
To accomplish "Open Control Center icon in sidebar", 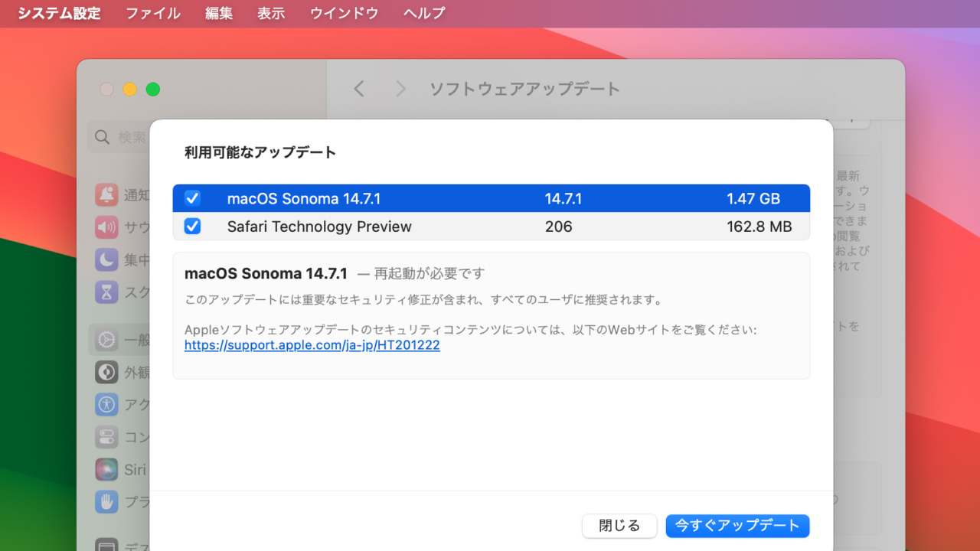I will click(x=106, y=437).
